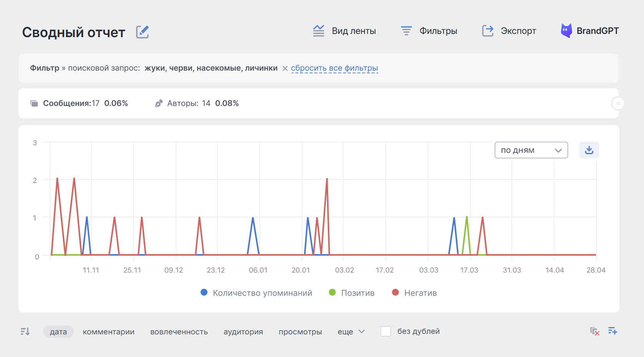Viewport: 644px width, 357px height.
Task: Sort by дата
Action: point(58,332)
